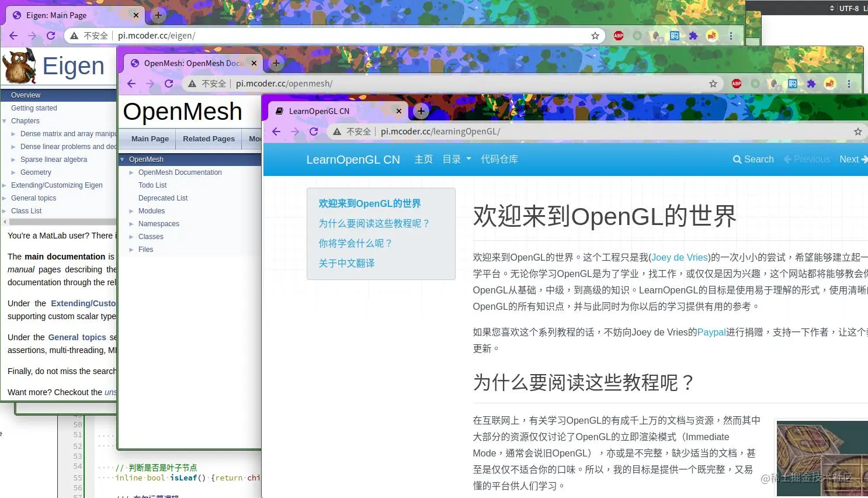Select Todo List in the OpenMesh tree
This screenshot has height=498, width=868.
click(152, 185)
